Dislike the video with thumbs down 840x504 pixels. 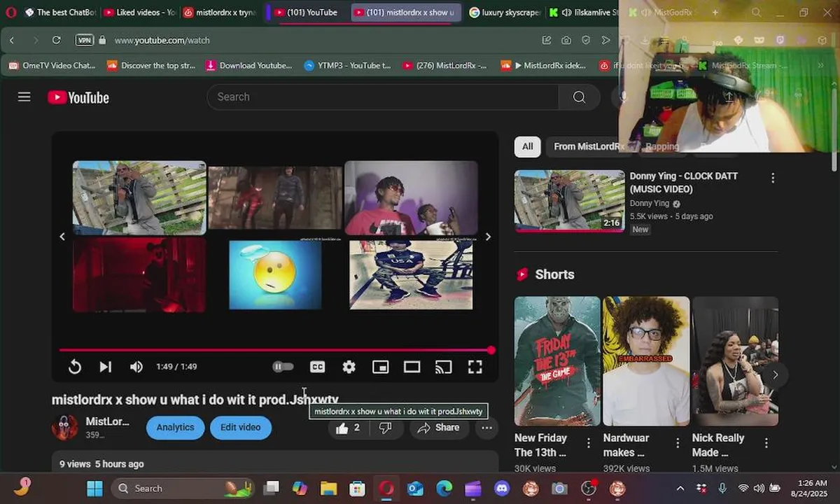385,428
